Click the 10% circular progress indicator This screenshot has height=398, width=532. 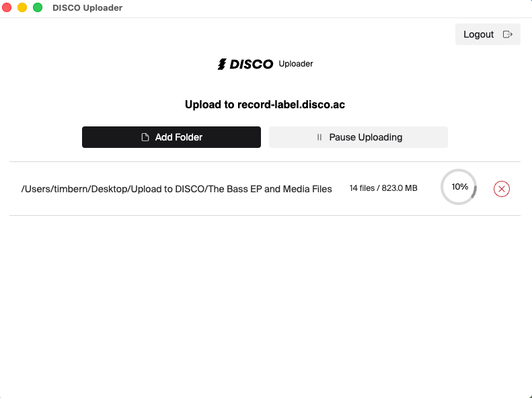(x=459, y=187)
